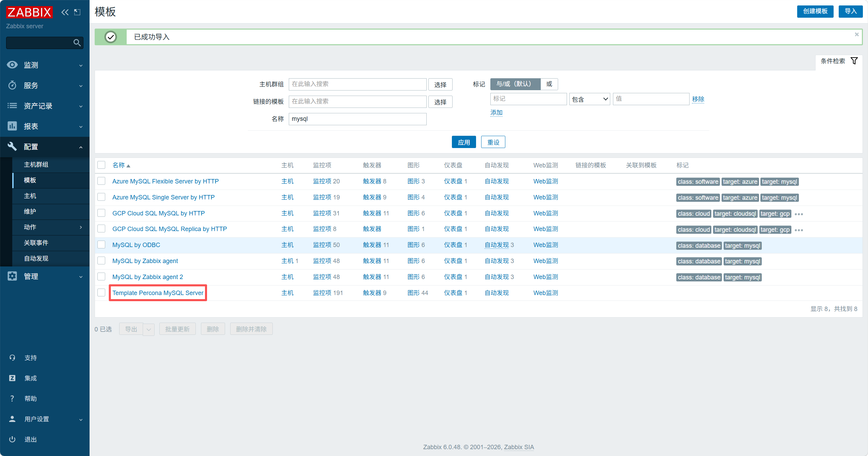Click the 用户设置 person icon

click(12, 419)
